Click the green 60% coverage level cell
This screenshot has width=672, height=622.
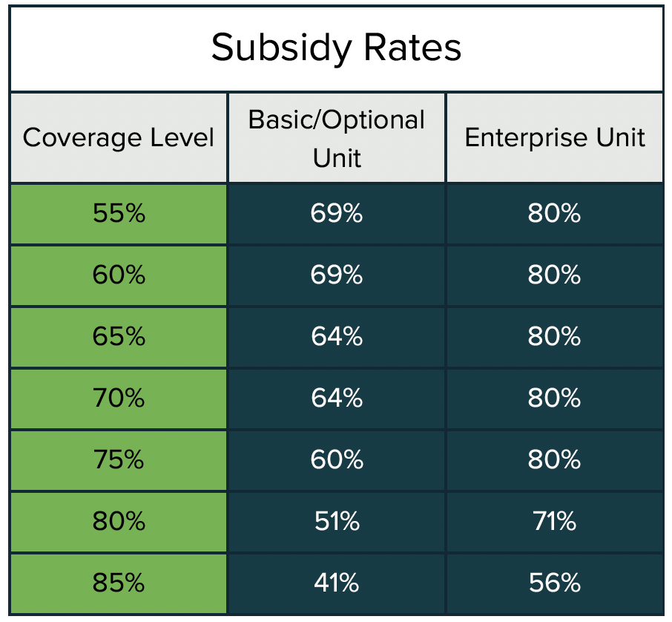tap(119, 275)
